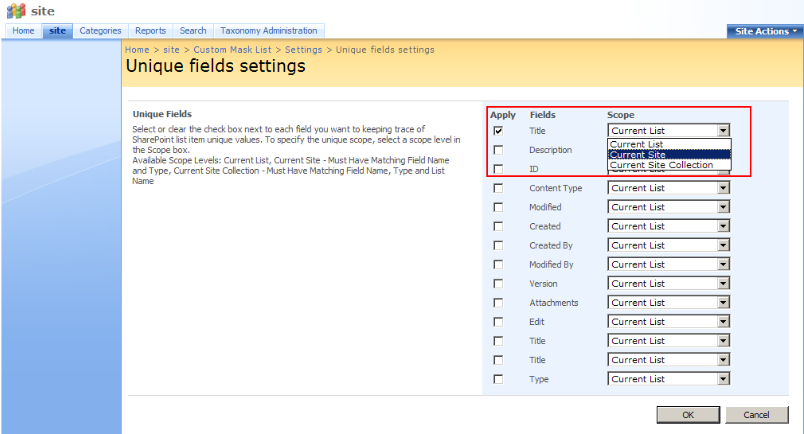
Task: Check the Type field checkbox
Action: tap(498, 379)
